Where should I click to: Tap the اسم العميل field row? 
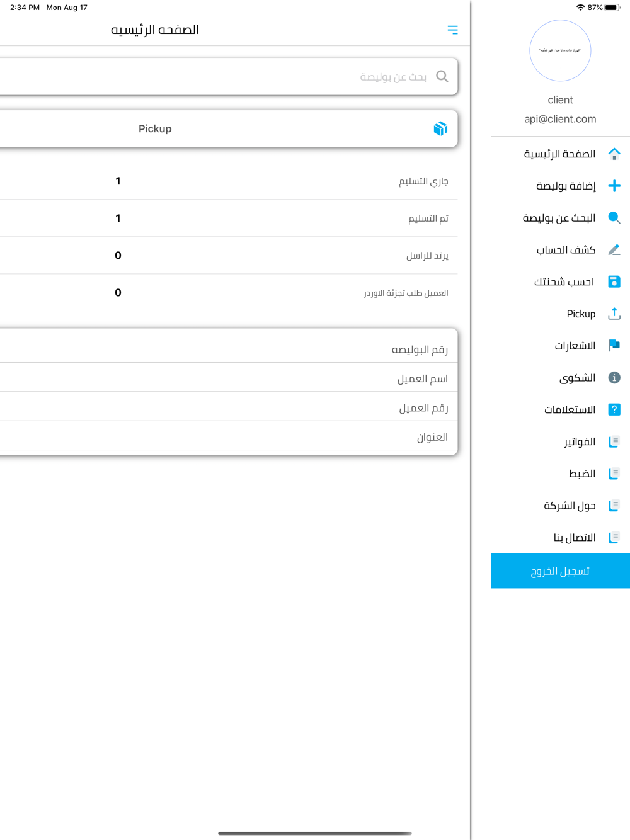point(229,378)
